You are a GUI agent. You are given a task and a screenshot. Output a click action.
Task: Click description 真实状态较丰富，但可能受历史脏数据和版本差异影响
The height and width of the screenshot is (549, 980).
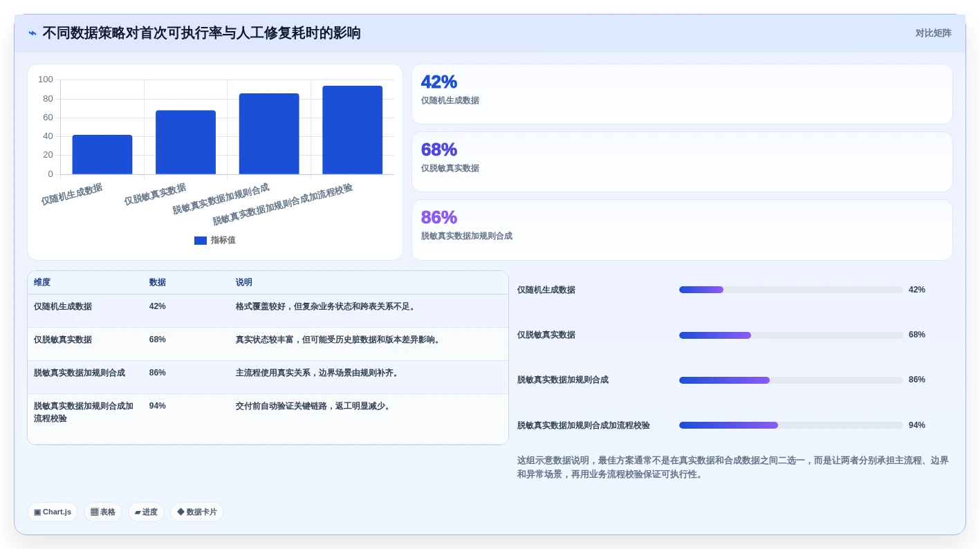[339, 339]
